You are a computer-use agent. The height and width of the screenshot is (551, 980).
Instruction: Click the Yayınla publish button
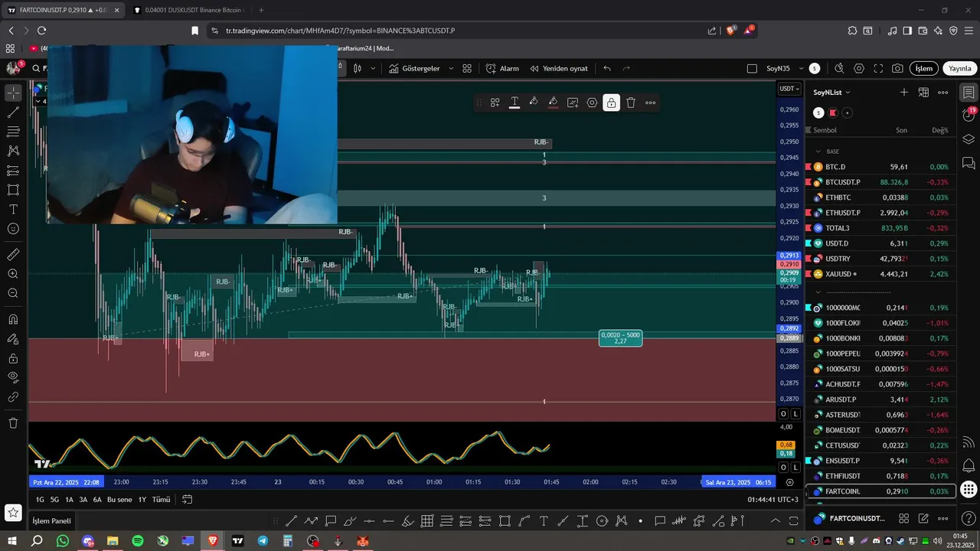[960, 68]
